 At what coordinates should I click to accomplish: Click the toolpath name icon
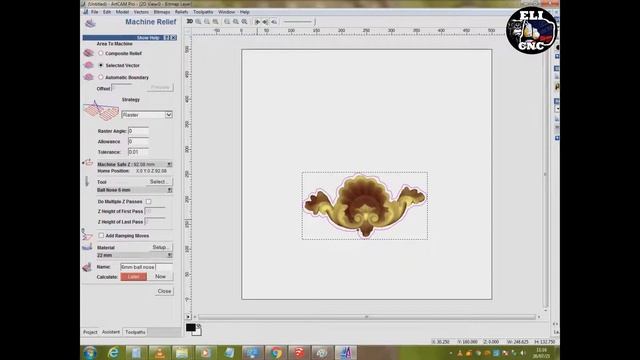87,267
